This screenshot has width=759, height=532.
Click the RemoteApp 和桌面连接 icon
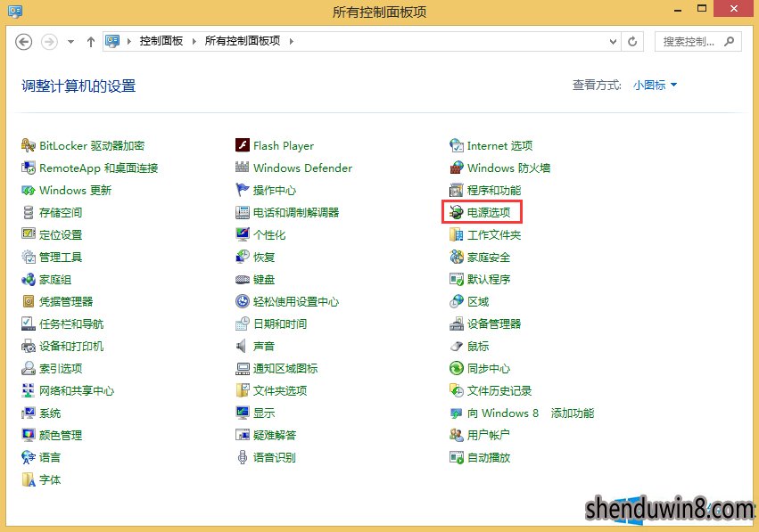28,168
